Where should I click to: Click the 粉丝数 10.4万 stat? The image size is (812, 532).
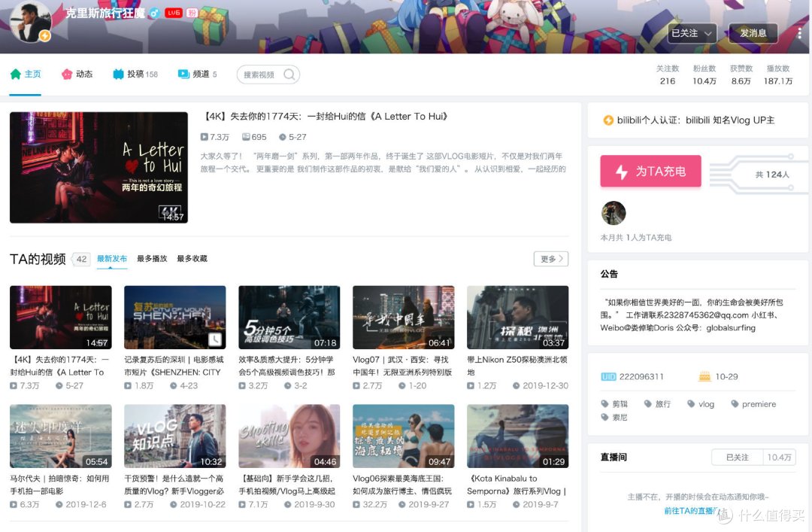tap(704, 74)
